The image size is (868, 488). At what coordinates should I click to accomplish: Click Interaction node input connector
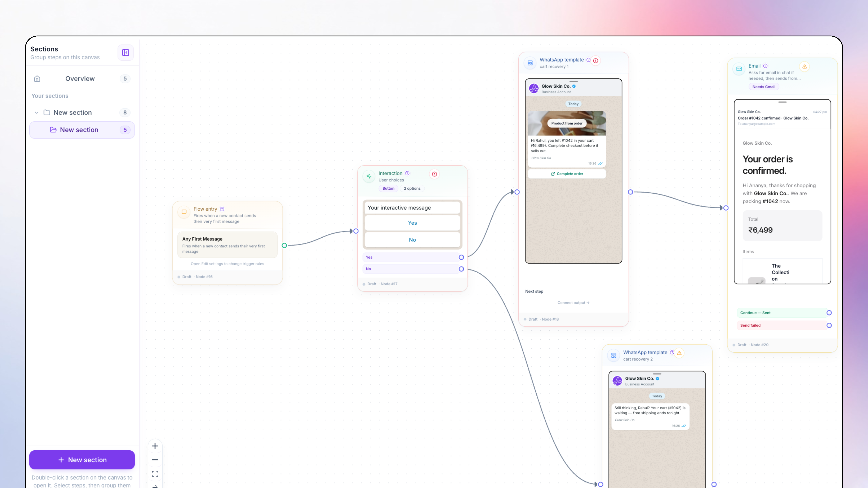tap(356, 231)
